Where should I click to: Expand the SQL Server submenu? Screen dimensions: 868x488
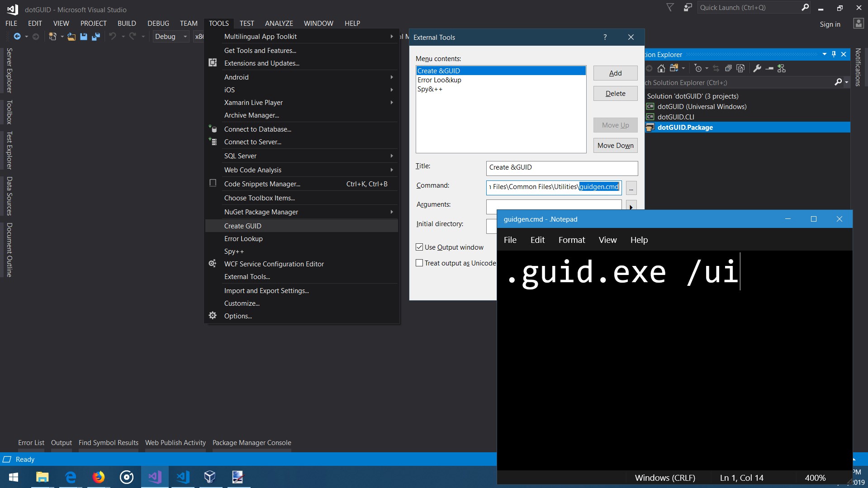pos(392,156)
